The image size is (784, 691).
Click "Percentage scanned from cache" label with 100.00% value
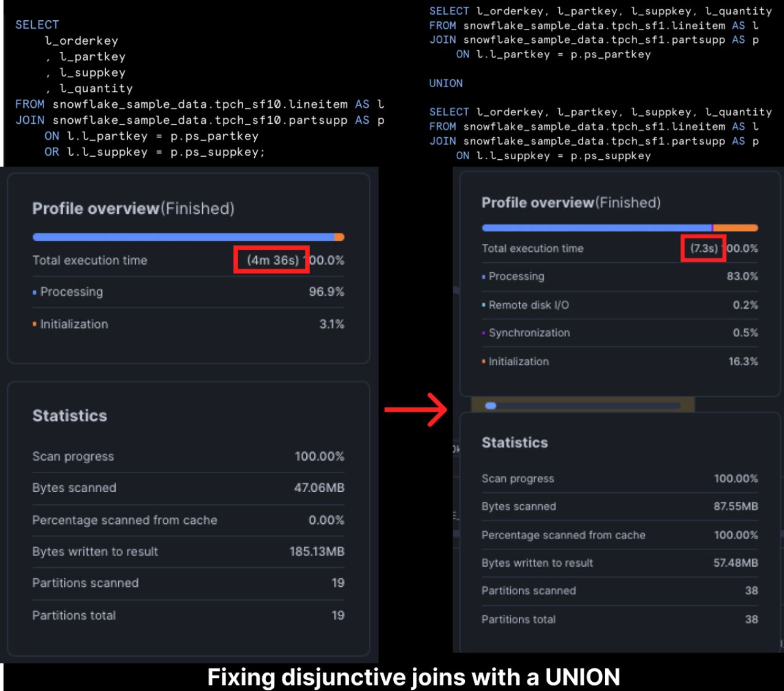pos(563,535)
